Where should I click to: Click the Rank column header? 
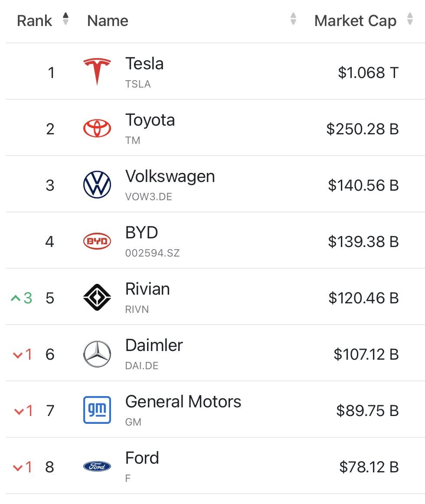34,21
